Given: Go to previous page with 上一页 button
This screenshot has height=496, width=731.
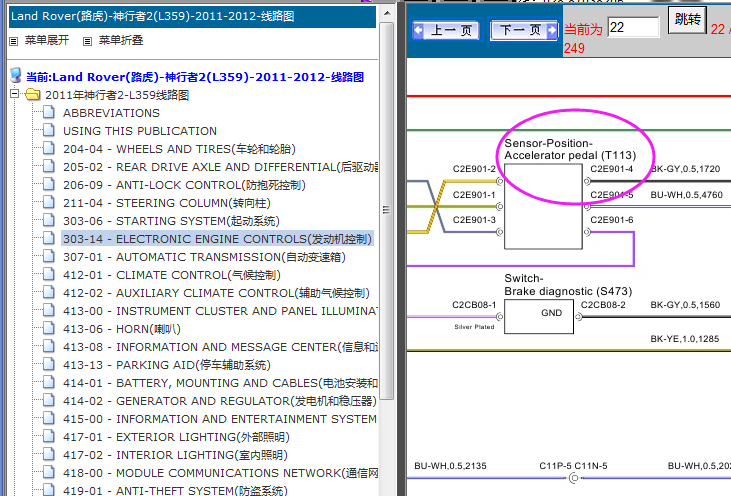Looking at the screenshot, I should pyautogui.click(x=446, y=31).
